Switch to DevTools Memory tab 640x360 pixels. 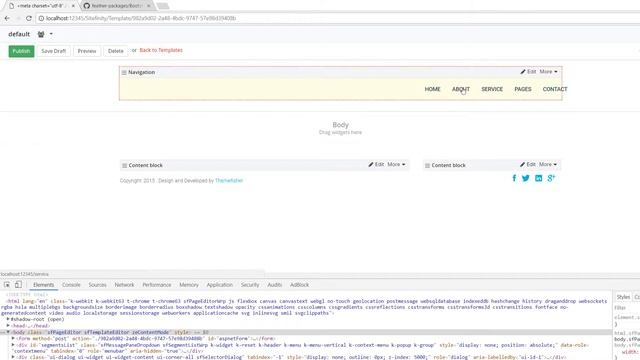pyautogui.click(x=189, y=285)
